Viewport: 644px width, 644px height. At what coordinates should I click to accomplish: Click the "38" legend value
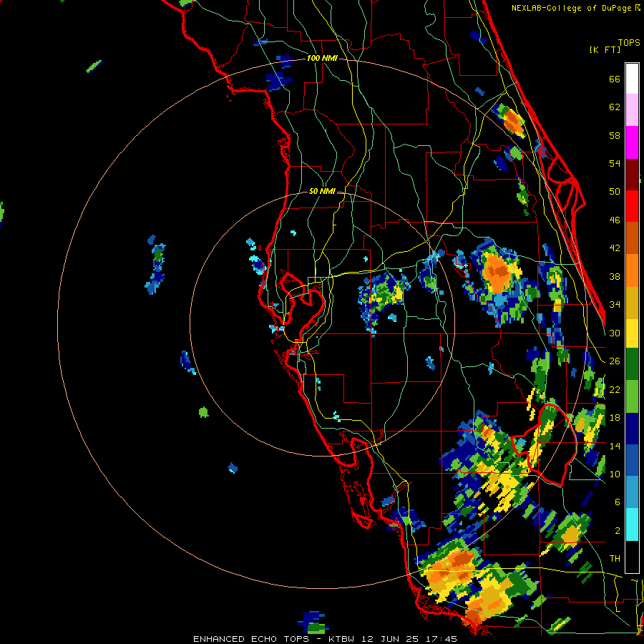point(615,277)
